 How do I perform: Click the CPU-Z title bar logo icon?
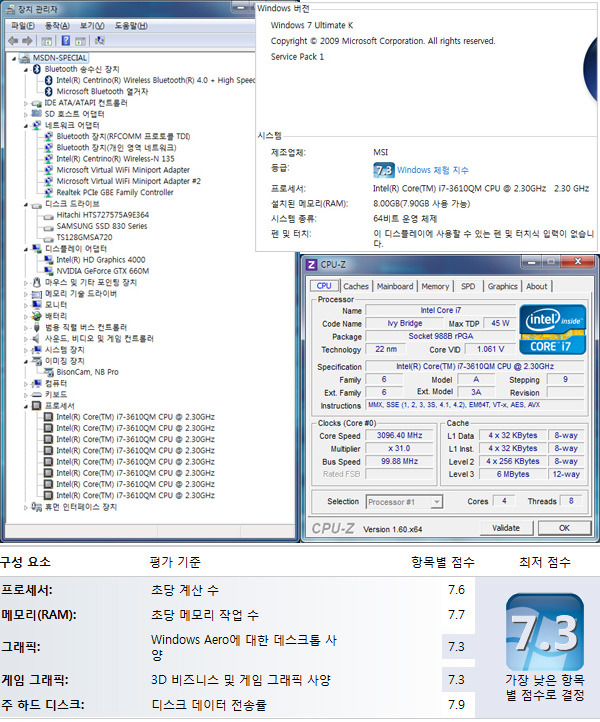pyautogui.click(x=311, y=264)
